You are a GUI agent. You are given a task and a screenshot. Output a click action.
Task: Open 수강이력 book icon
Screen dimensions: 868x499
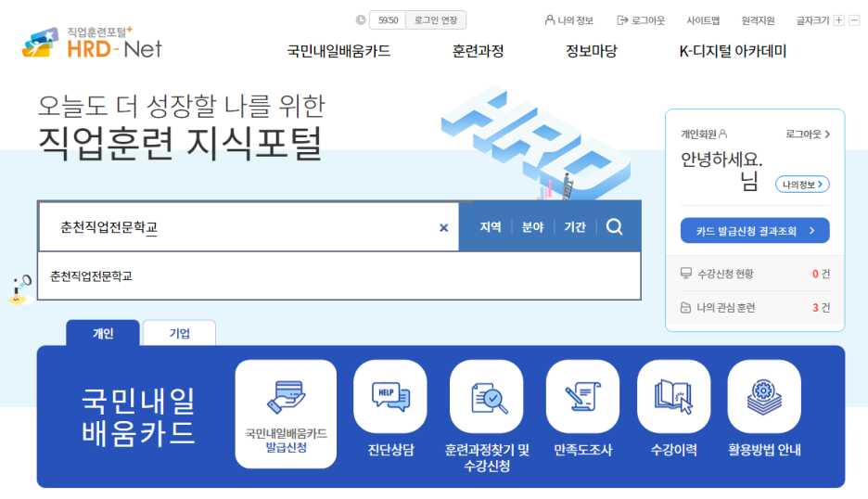[x=673, y=397]
